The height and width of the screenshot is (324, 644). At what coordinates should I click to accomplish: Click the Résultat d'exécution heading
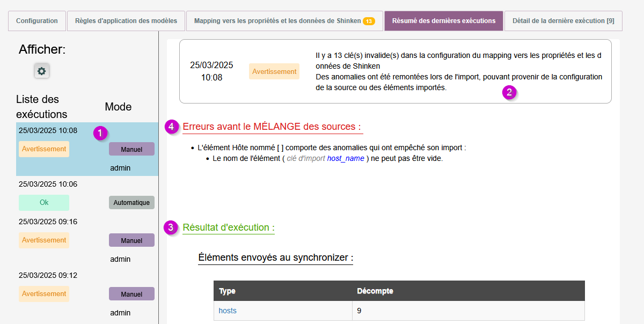coord(229,227)
